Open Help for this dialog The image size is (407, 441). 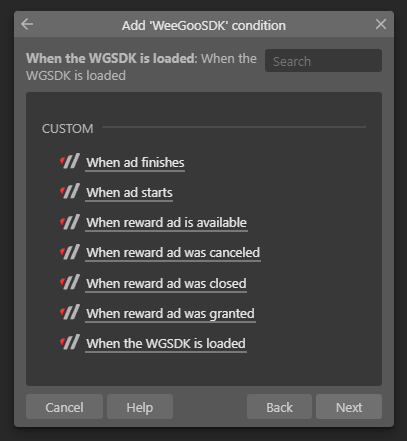coord(140,407)
